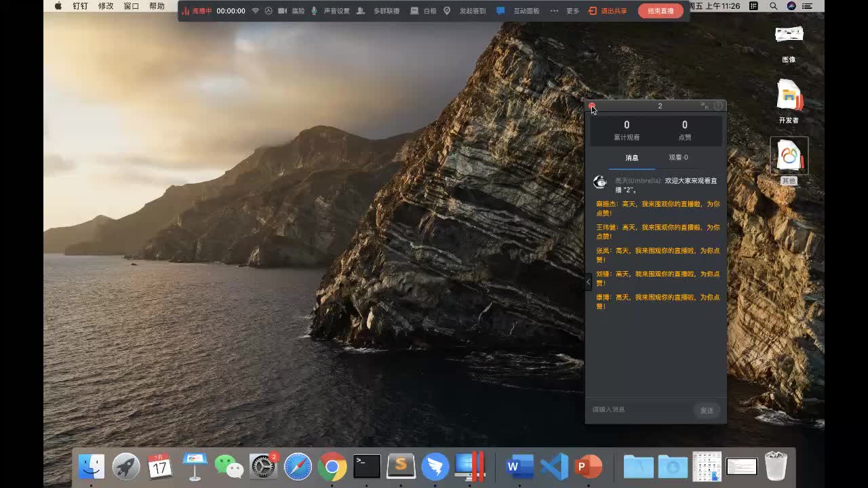868x488 pixels.
Task: Open the 修改 menu
Action: pyautogui.click(x=106, y=6)
